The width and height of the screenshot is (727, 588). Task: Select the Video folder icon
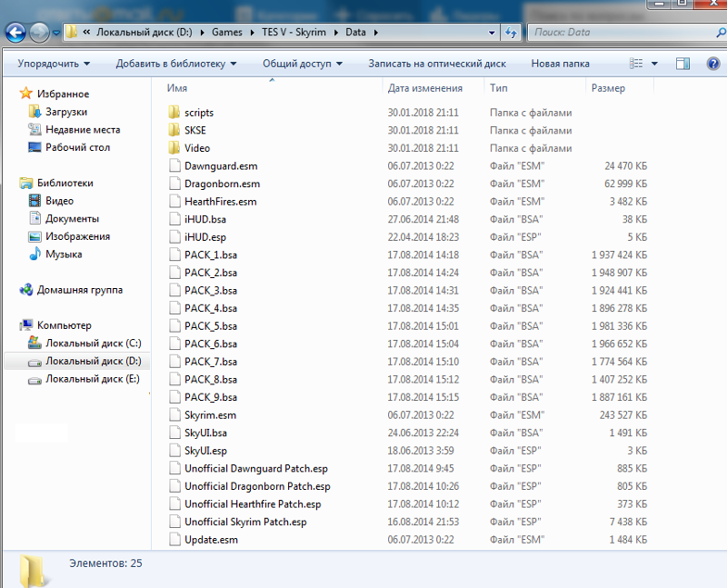tap(174, 148)
